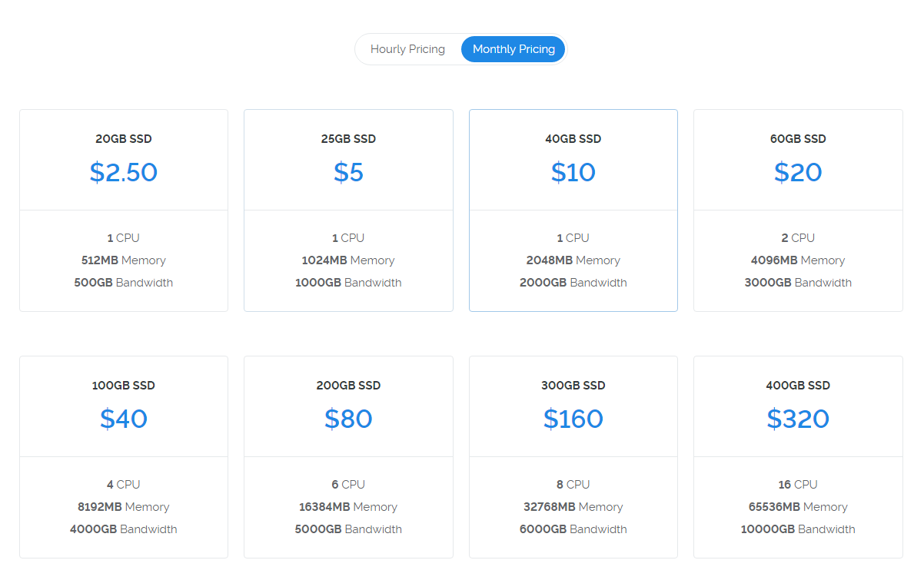Viewport: 924px width, 580px height.
Task: Pick the $80 plan price
Action: coord(348,419)
